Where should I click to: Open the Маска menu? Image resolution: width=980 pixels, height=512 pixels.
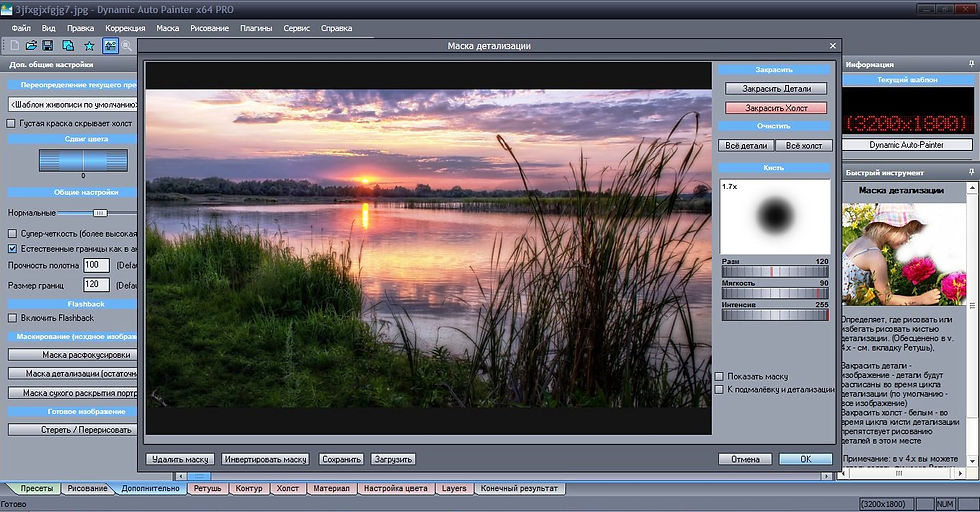pos(168,28)
